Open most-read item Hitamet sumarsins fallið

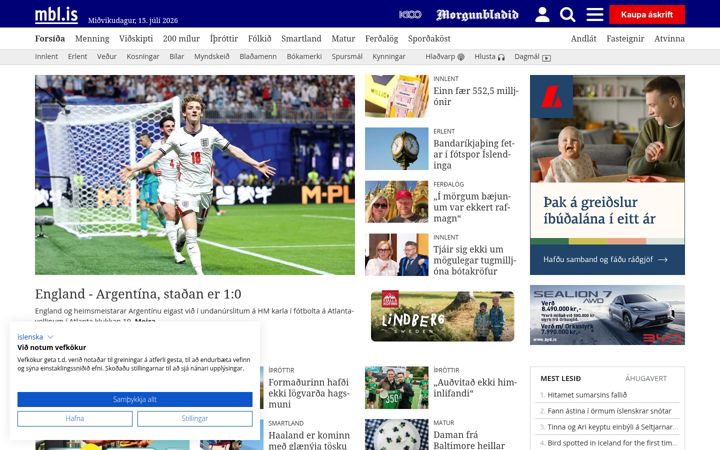[x=587, y=395]
